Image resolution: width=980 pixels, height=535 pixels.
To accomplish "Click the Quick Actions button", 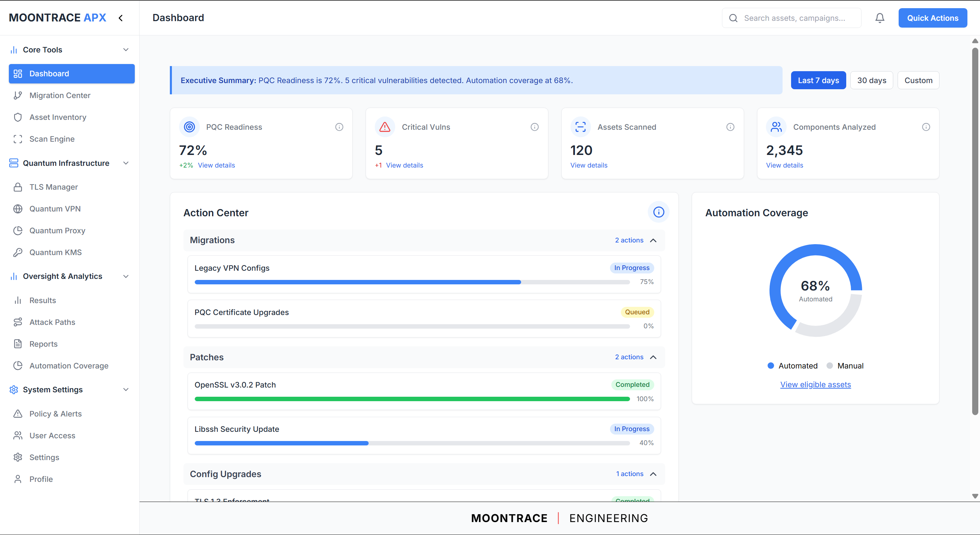I will (932, 18).
